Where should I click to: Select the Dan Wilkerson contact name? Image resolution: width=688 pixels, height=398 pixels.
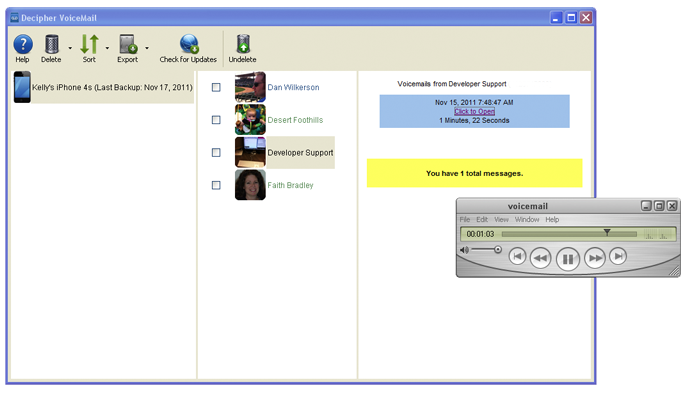(x=294, y=87)
